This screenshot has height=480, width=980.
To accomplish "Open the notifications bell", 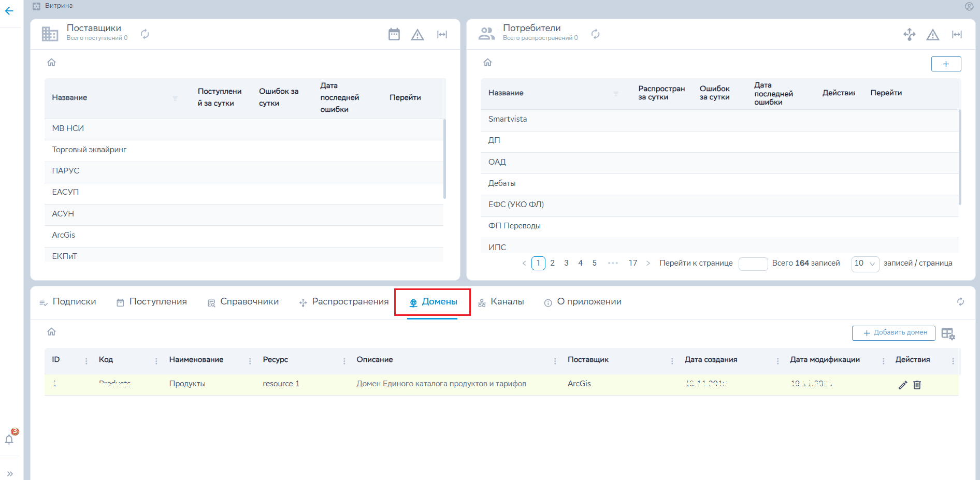I will [9, 440].
